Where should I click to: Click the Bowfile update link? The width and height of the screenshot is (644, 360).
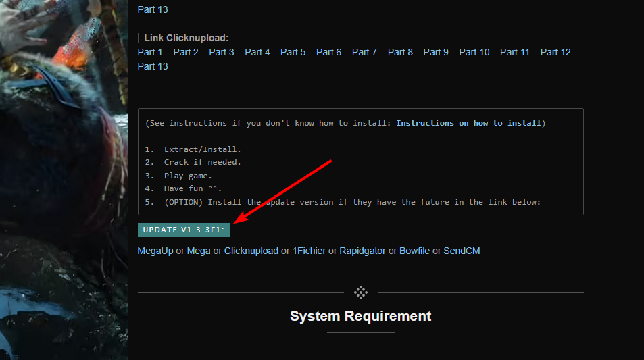click(x=414, y=251)
